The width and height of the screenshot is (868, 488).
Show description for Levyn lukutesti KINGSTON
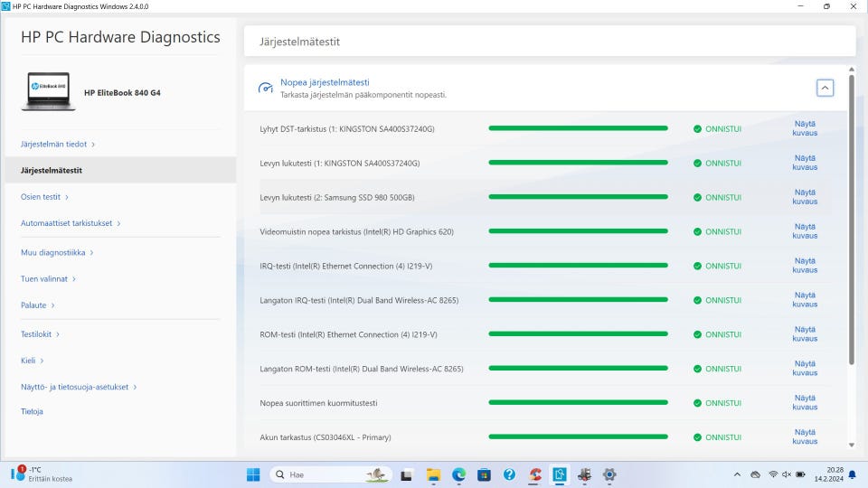pos(805,163)
